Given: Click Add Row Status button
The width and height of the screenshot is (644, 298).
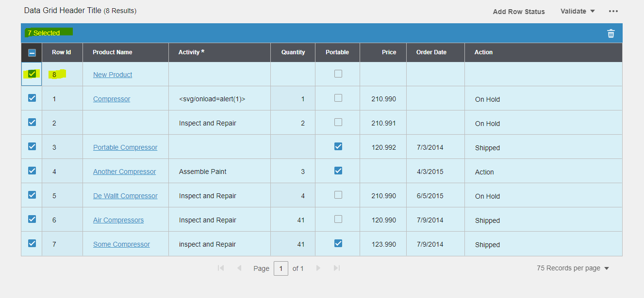Looking at the screenshot, I should (x=519, y=12).
